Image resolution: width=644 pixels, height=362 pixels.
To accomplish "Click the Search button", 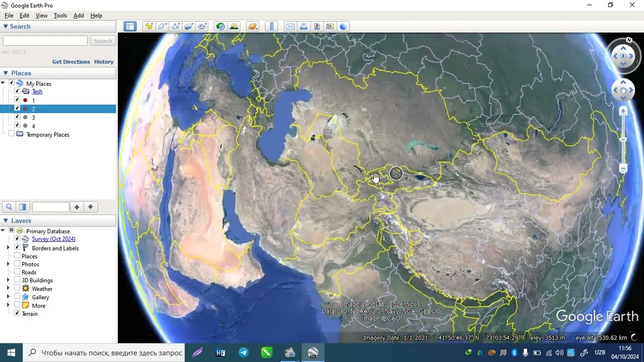I will (x=103, y=41).
